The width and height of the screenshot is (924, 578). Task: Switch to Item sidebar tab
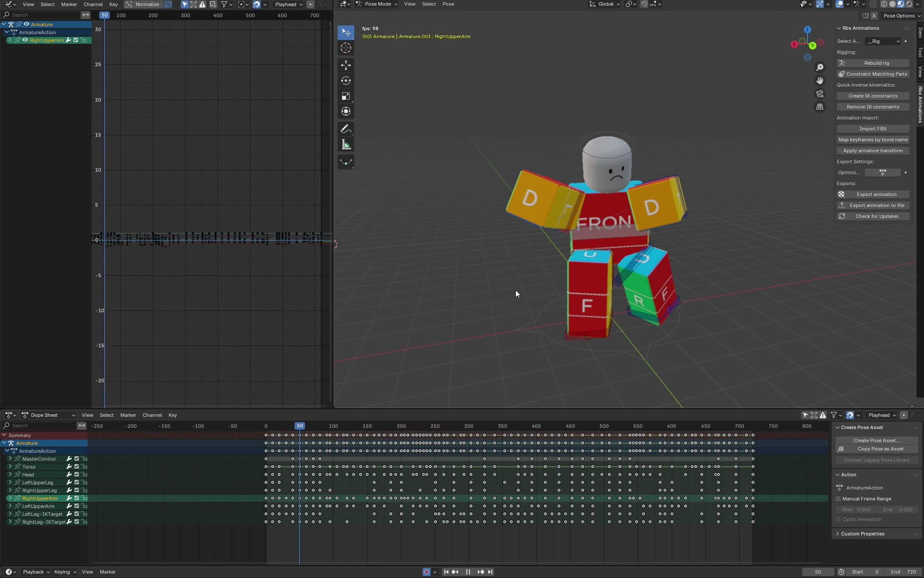(920, 32)
